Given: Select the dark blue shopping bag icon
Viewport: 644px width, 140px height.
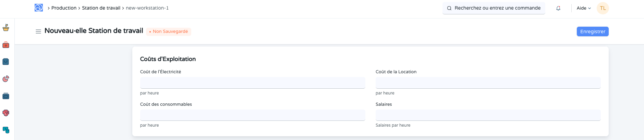Looking at the screenshot, I should 6,62.
